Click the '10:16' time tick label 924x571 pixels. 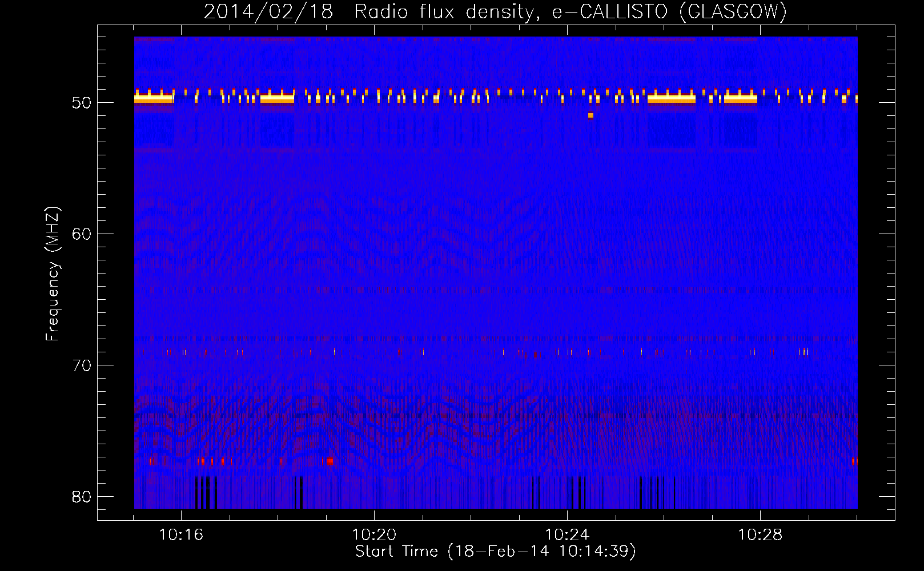pyautogui.click(x=181, y=535)
